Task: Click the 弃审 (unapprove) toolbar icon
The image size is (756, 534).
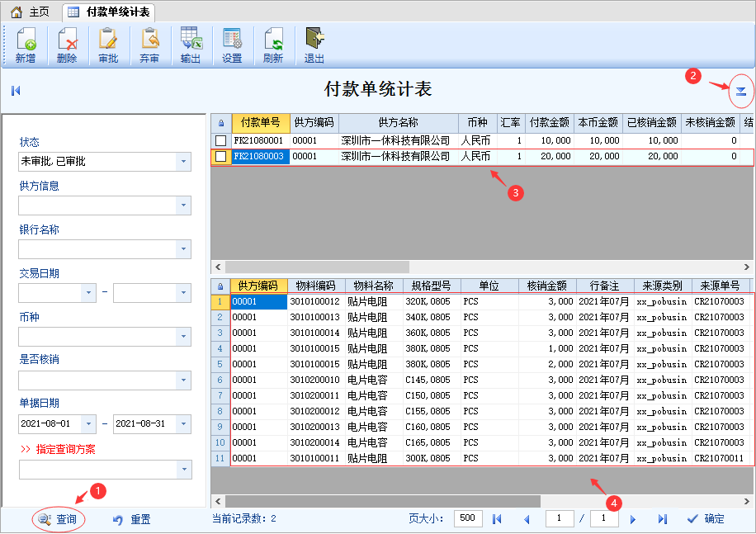Action: point(149,45)
